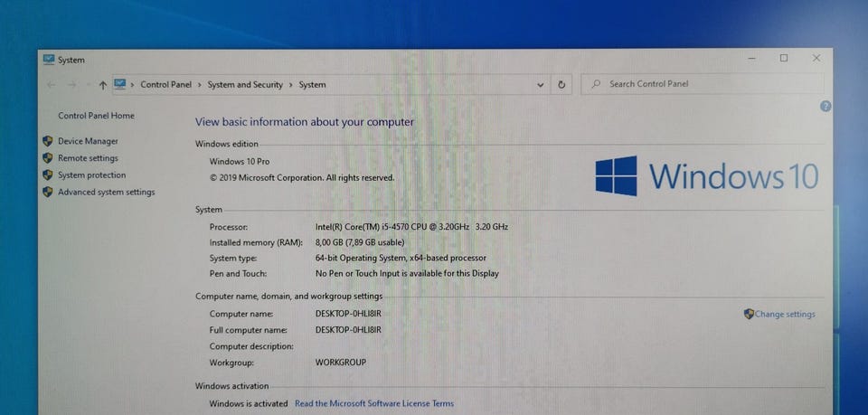Select Control Panel in the breadcrumb

tap(166, 85)
